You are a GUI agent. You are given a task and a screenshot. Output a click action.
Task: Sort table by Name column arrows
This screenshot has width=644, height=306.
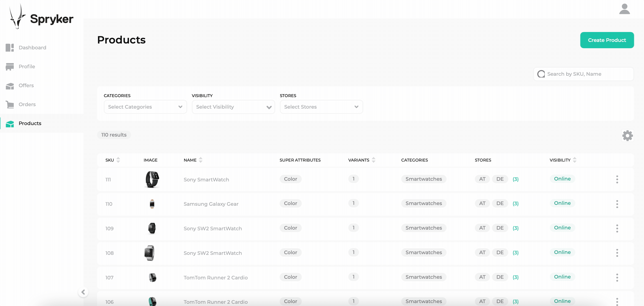pyautogui.click(x=200, y=160)
